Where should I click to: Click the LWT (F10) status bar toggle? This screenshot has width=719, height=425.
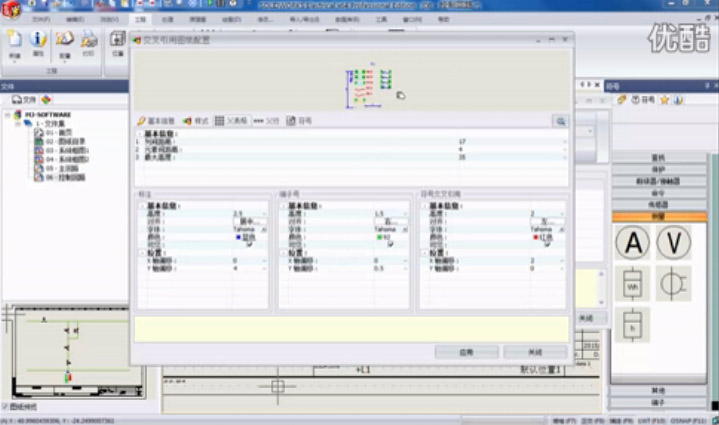(652, 420)
